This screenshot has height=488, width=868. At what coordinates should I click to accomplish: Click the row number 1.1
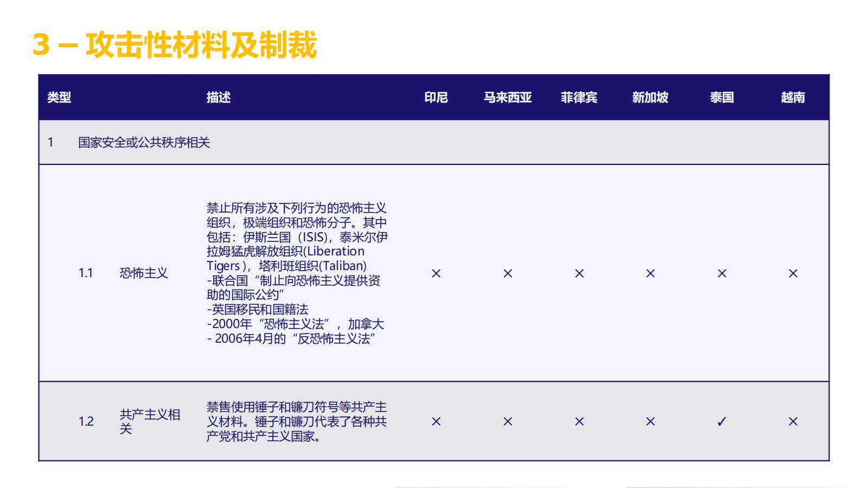click(x=86, y=273)
